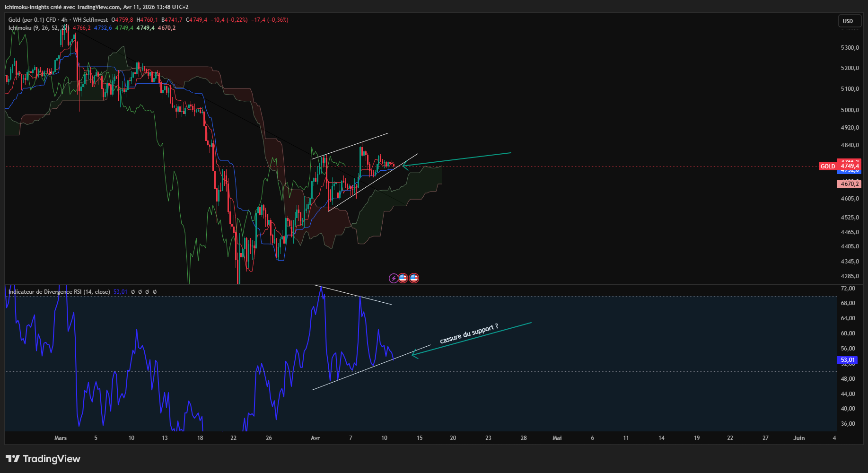Image resolution: width=868 pixels, height=473 pixels.
Task: Open the last US flag economic event
Action: click(414, 278)
